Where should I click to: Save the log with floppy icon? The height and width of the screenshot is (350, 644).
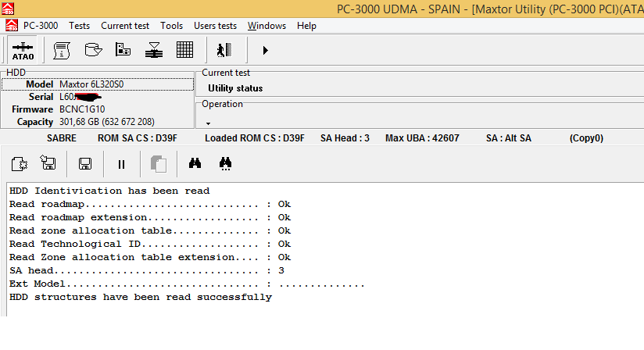[85, 164]
